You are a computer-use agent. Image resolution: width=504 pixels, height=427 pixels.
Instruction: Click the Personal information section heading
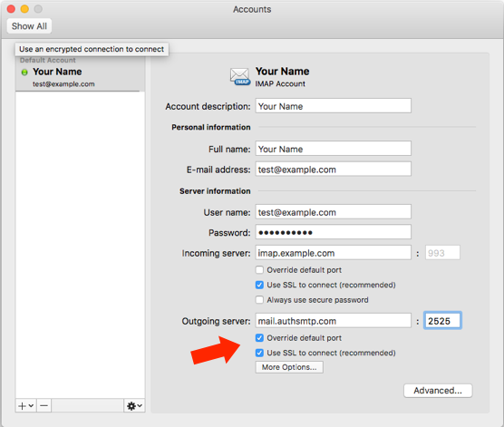[x=211, y=127]
